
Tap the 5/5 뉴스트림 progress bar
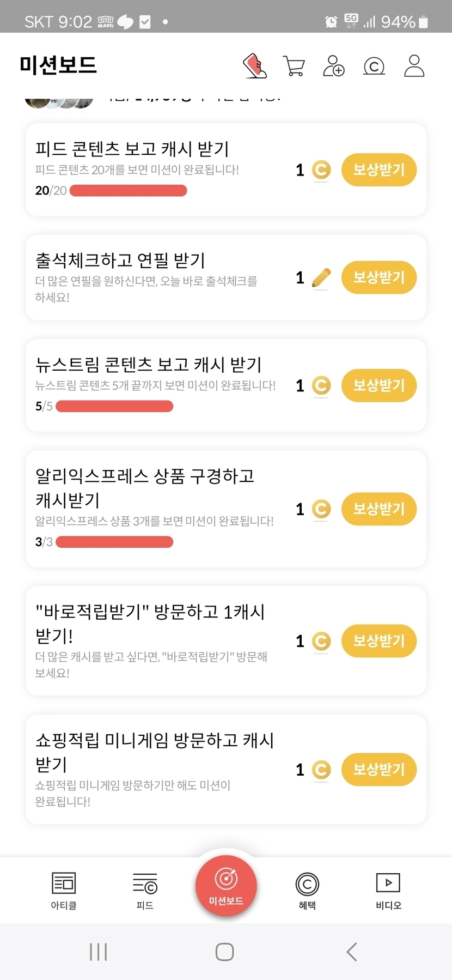click(x=114, y=407)
